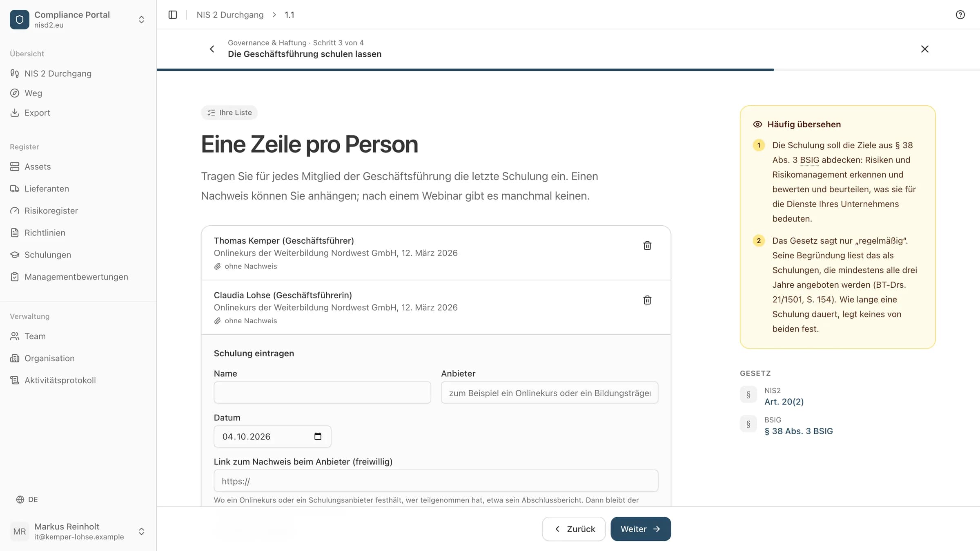The image size is (980, 551).
Task: Close the wizard with the X icon
Action: (x=925, y=49)
